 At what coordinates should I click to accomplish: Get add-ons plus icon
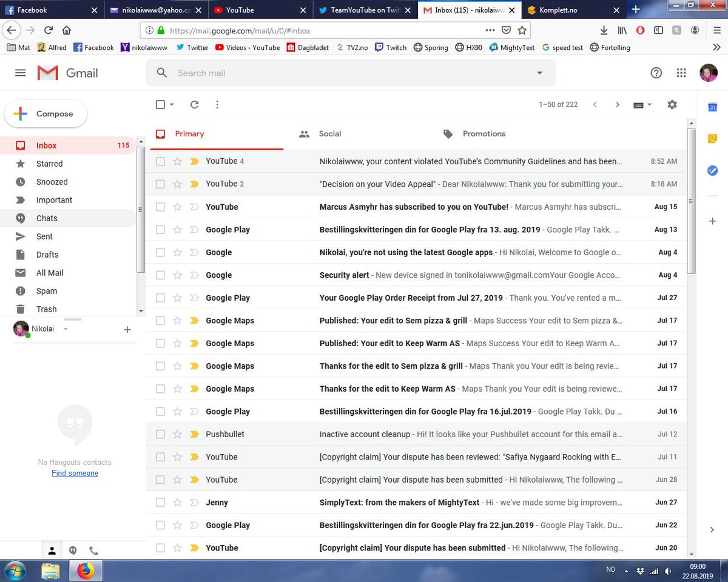pos(713,221)
